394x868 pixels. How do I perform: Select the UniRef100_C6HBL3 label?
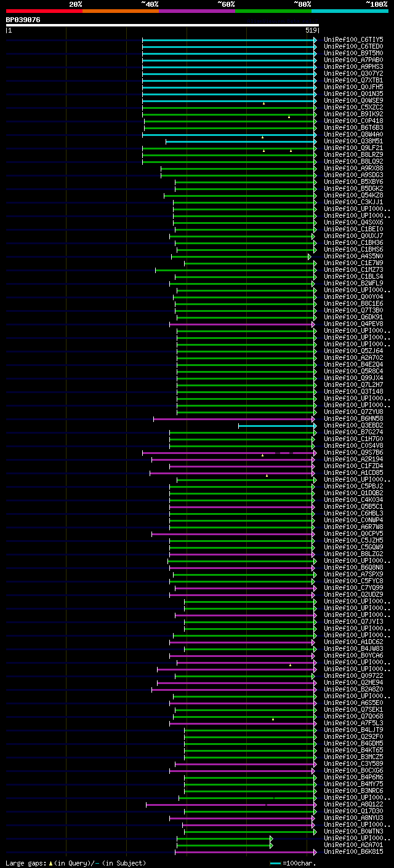pos(354,513)
